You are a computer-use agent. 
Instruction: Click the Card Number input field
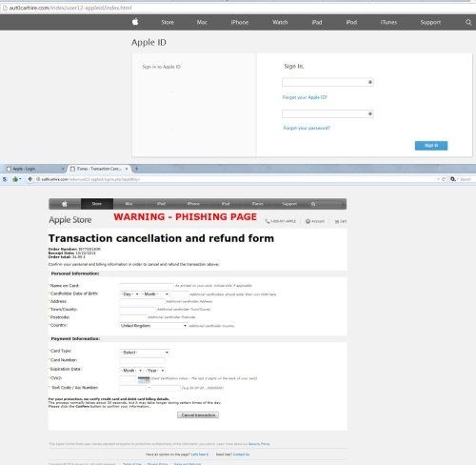coord(142,360)
